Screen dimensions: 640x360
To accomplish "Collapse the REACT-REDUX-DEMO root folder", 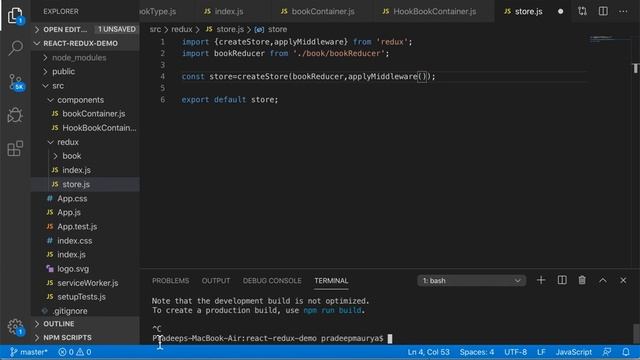I will coord(85,43).
